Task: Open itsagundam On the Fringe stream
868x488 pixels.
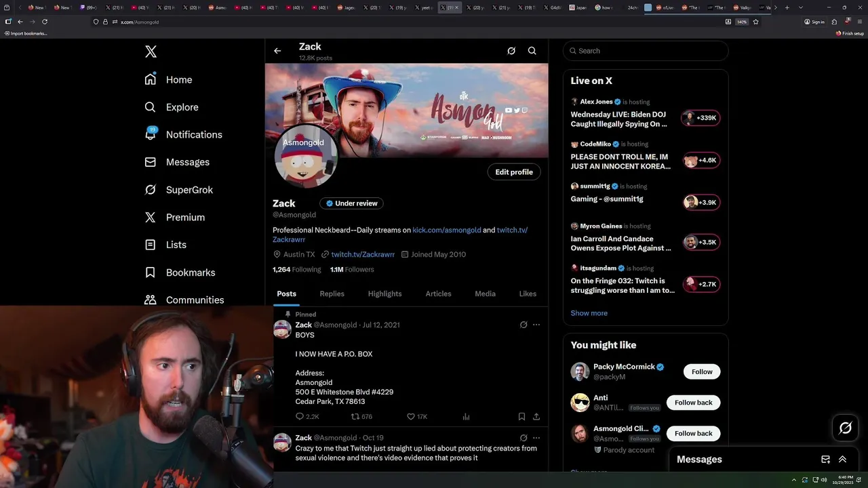Action: click(646, 280)
